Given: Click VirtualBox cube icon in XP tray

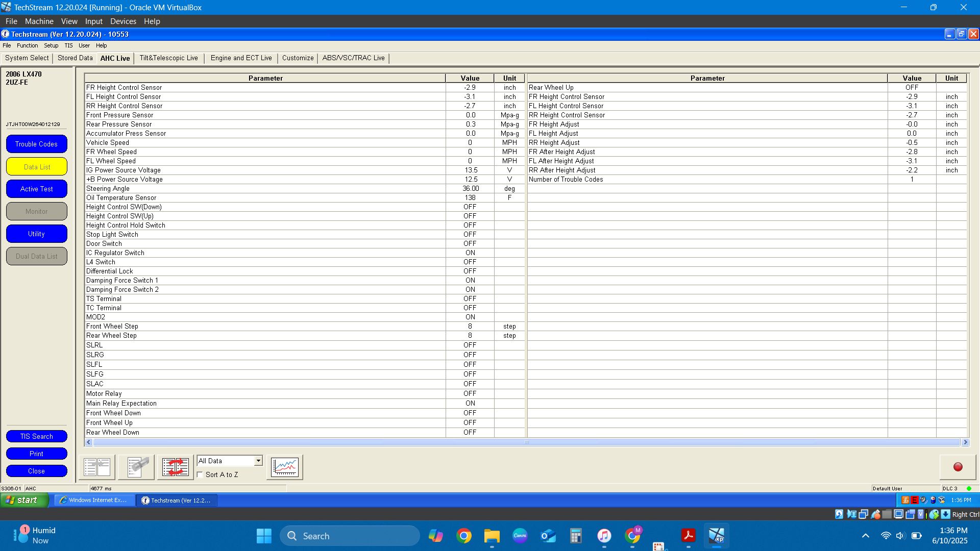Looking at the screenshot, I should tap(942, 500).
